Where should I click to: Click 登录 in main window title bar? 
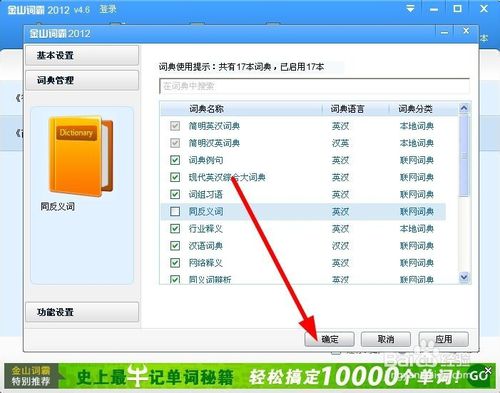pyautogui.click(x=108, y=9)
